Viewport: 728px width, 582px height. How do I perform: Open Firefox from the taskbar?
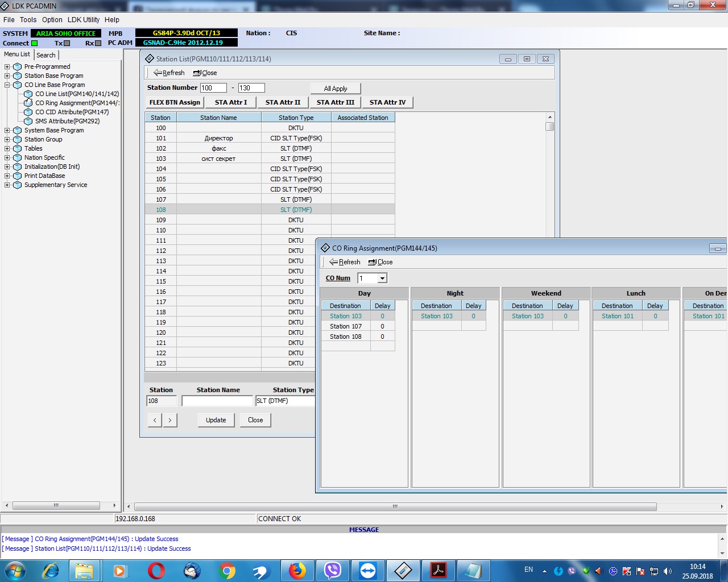pyautogui.click(x=297, y=570)
